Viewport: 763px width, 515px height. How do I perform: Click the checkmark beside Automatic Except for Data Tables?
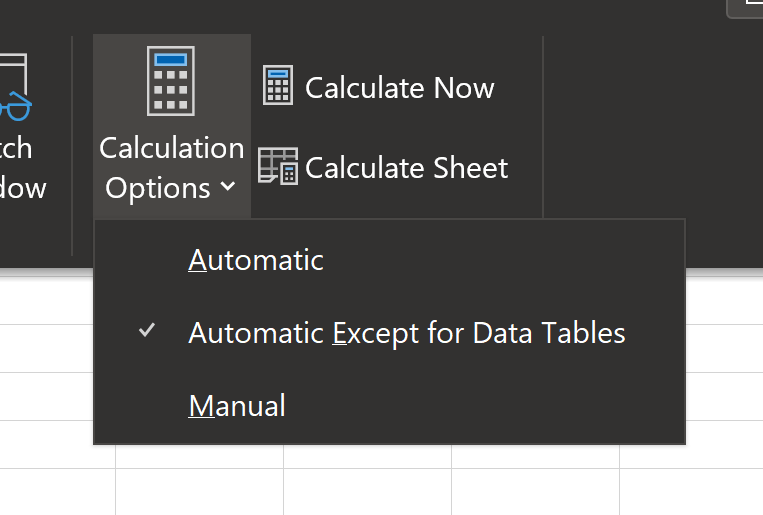(x=147, y=331)
